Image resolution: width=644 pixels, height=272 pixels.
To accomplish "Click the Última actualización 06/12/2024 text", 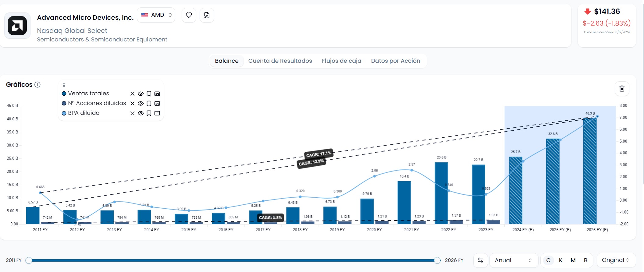I will [x=606, y=32].
